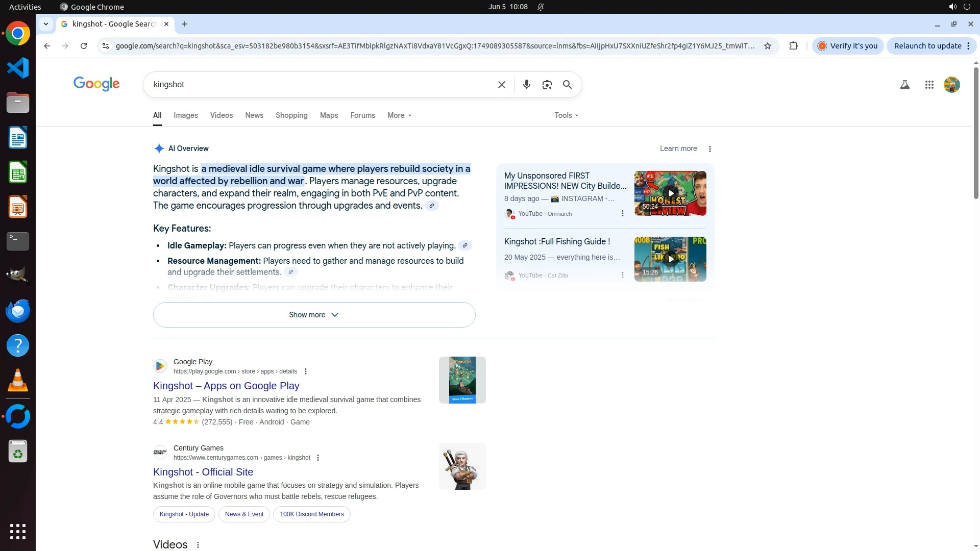Open the tab search dropdown arrow
Image resolution: width=980 pixels, height=551 pixels.
coord(46,24)
